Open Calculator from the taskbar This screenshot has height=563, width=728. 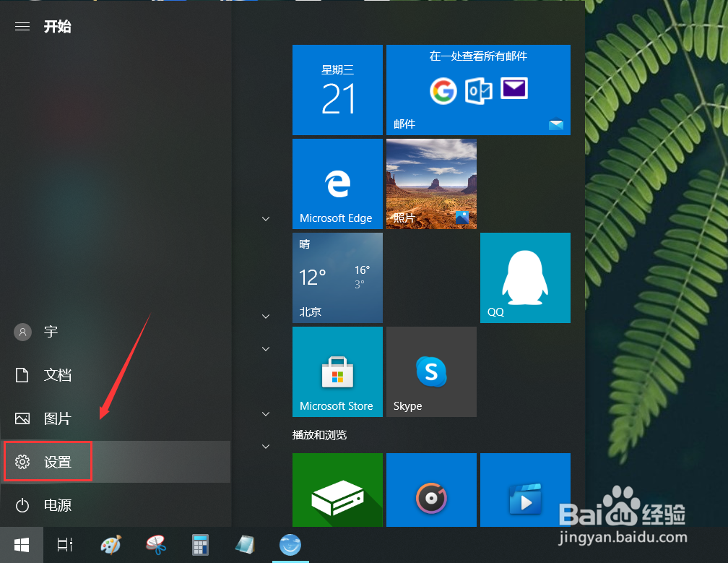pyautogui.click(x=200, y=545)
